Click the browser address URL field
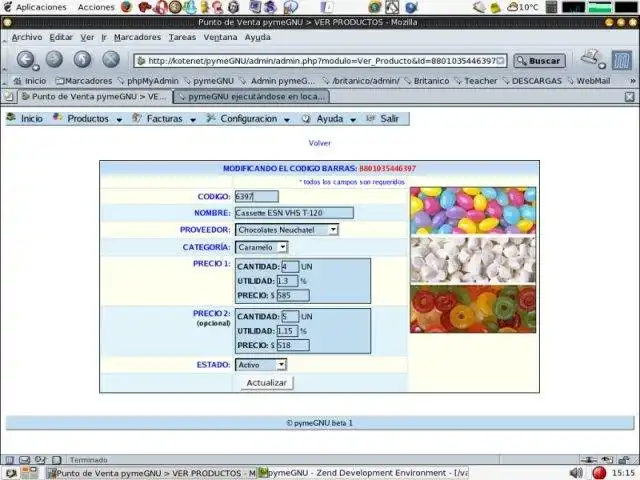This screenshot has height=480, width=640. (321, 61)
